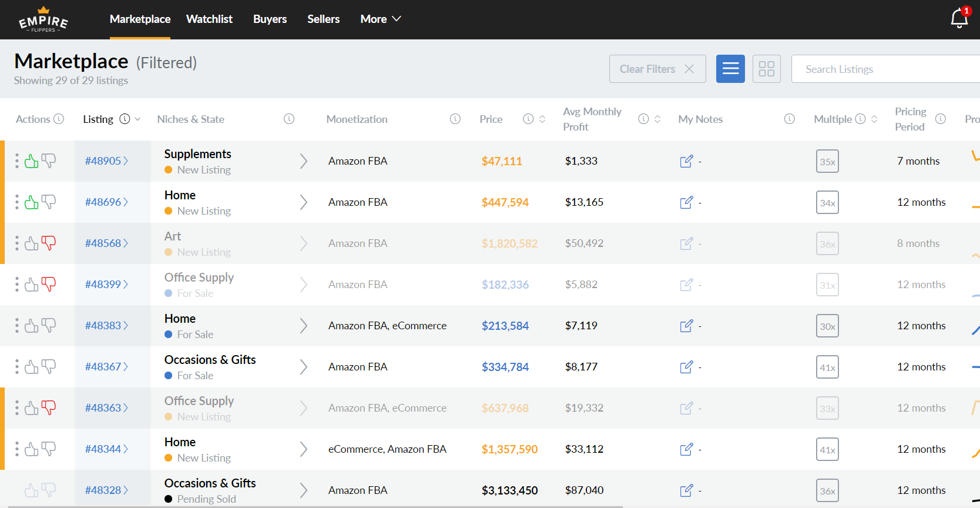Click the info icon beside Monetization

(x=455, y=119)
